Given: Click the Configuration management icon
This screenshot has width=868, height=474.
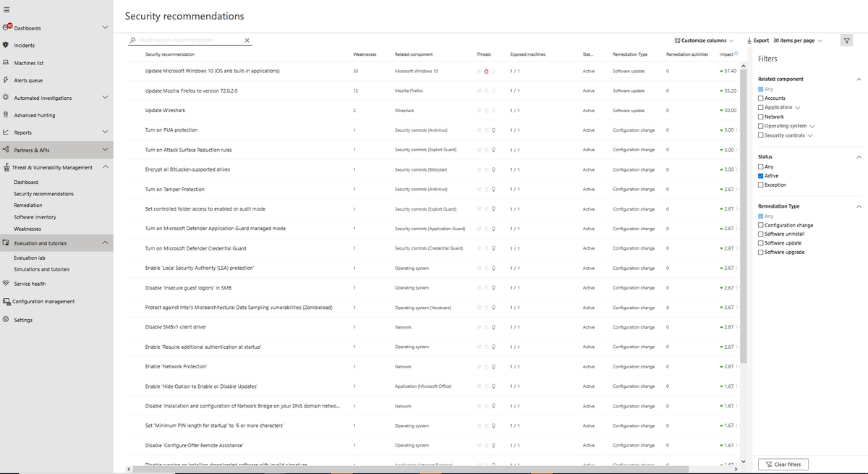Looking at the screenshot, I should (x=6, y=301).
